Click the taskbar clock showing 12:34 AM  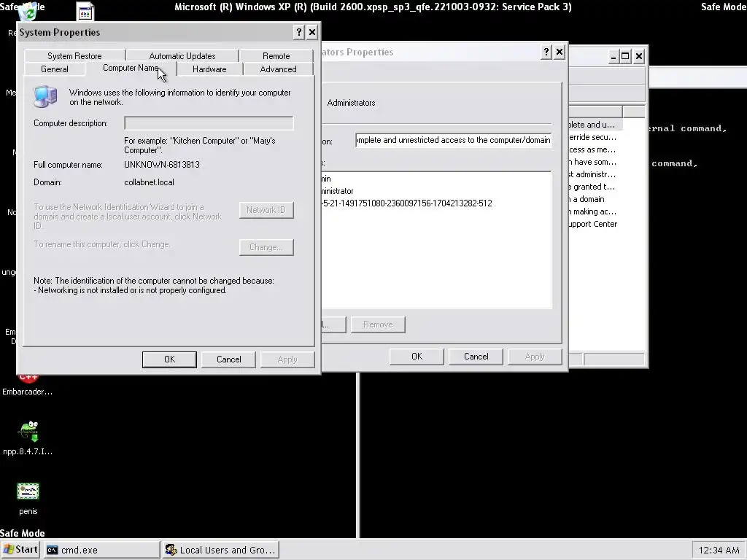[719, 550]
